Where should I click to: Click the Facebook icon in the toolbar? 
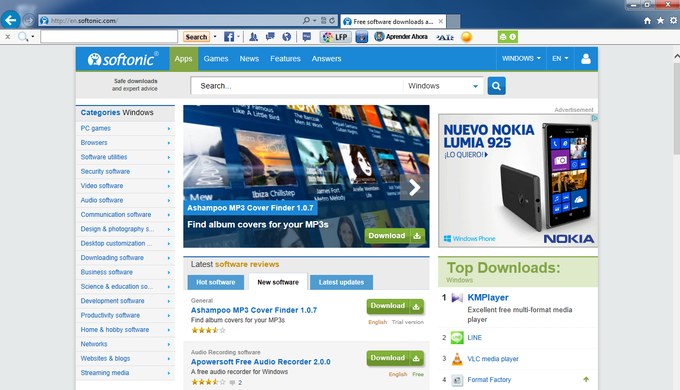229,37
